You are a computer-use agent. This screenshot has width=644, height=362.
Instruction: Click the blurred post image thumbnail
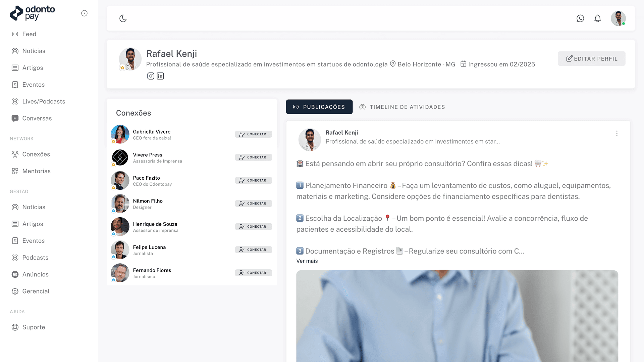pyautogui.click(x=457, y=316)
